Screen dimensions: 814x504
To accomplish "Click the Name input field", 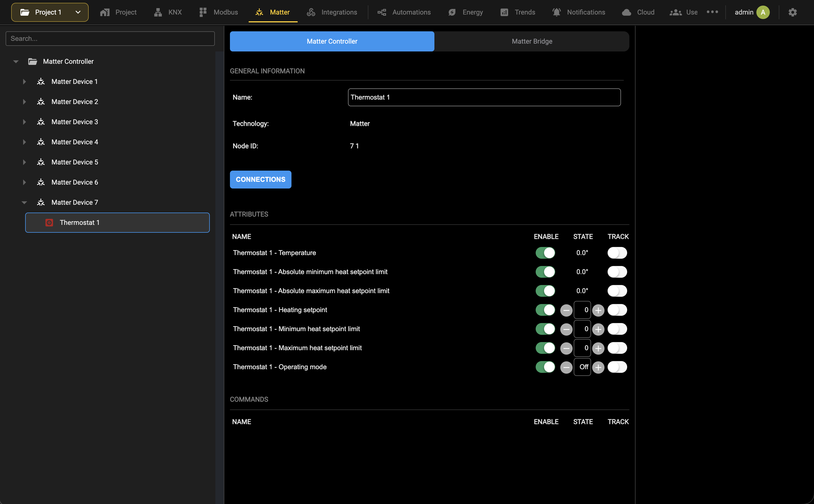I will [x=484, y=97].
